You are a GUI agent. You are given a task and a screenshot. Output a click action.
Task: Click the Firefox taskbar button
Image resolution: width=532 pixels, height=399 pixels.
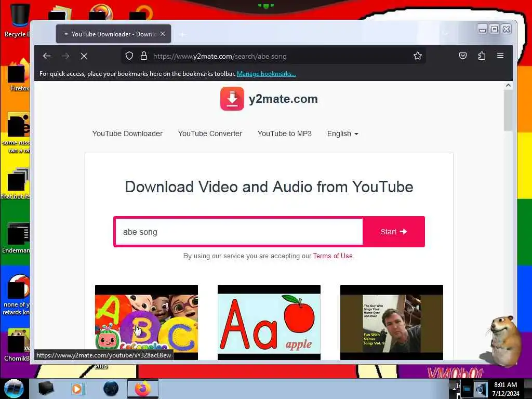click(x=143, y=389)
